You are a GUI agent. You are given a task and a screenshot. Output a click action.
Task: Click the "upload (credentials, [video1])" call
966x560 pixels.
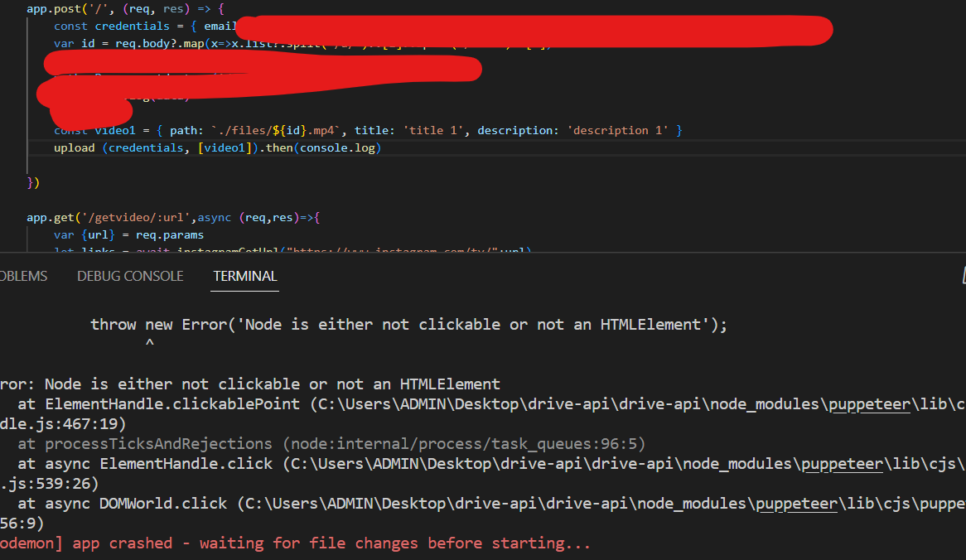(x=156, y=147)
